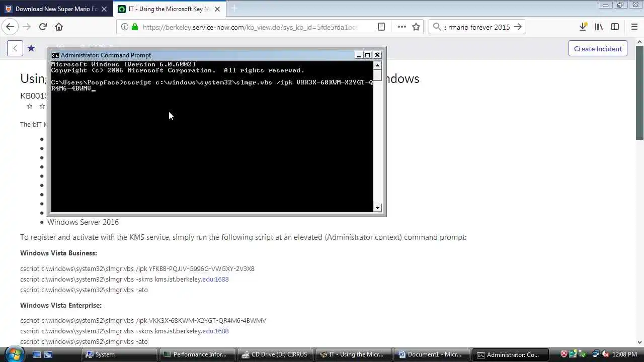Toggle Reader View icon in address bar

pyautogui.click(x=381, y=27)
